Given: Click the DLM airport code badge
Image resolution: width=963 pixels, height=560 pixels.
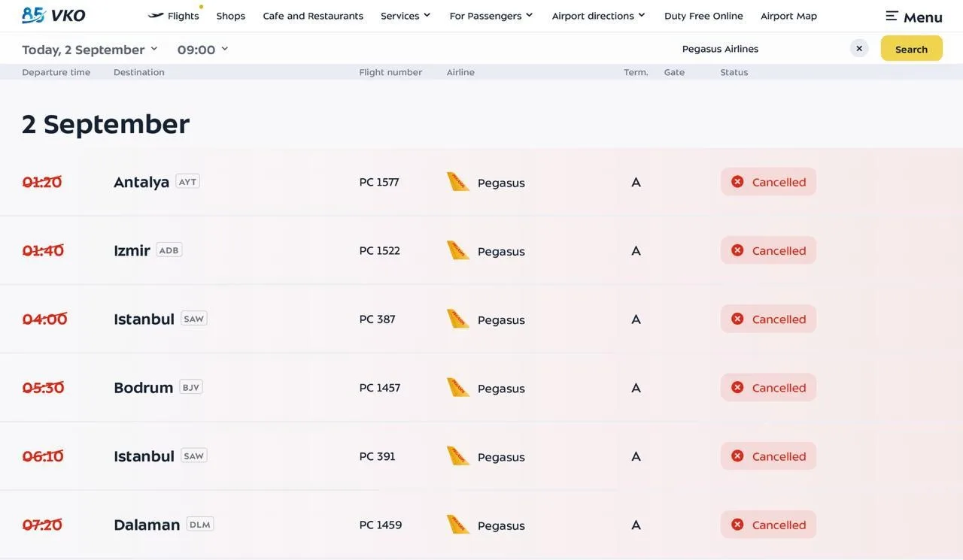Looking at the screenshot, I should [x=200, y=524].
